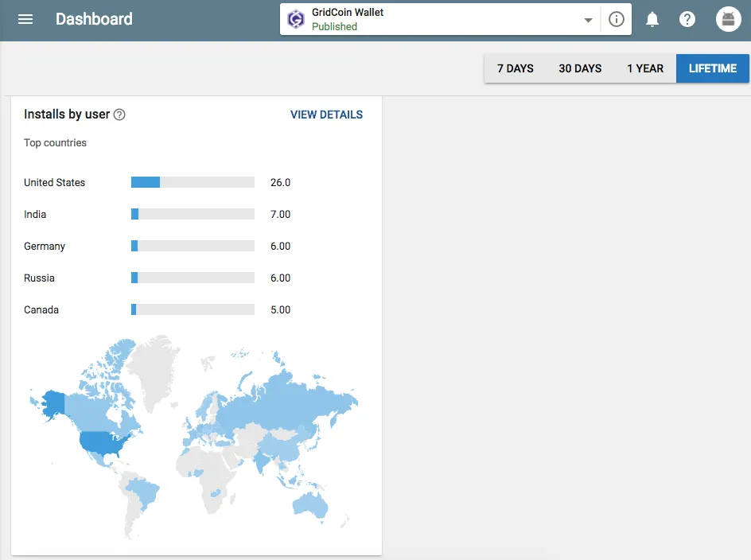Image resolution: width=751 pixels, height=560 pixels.
Task: Click the Germany country label
Action: (x=45, y=247)
